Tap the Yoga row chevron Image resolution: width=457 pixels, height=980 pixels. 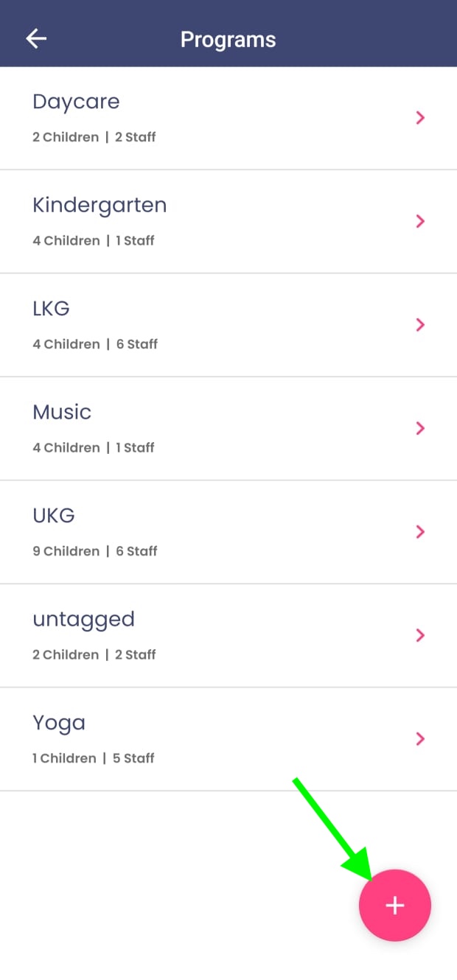click(420, 739)
